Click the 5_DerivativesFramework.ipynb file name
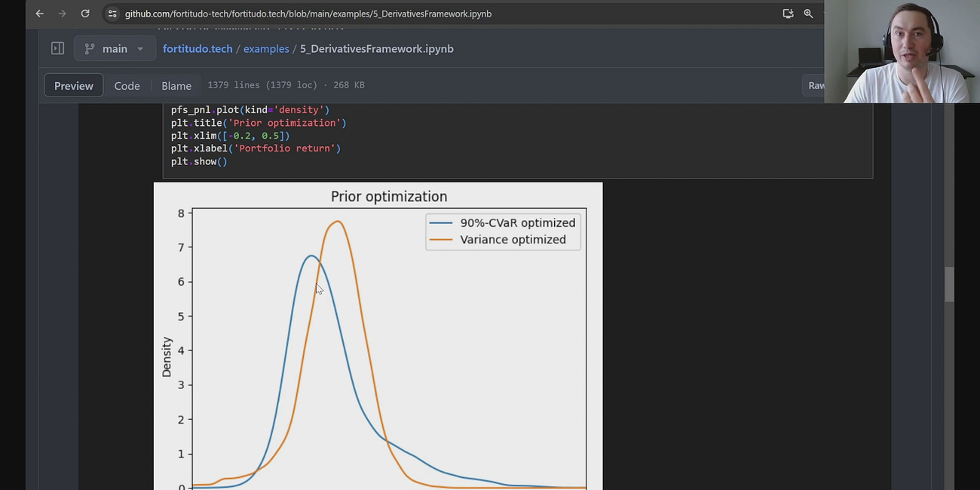 pyautogui.click(x=377, y=48)
